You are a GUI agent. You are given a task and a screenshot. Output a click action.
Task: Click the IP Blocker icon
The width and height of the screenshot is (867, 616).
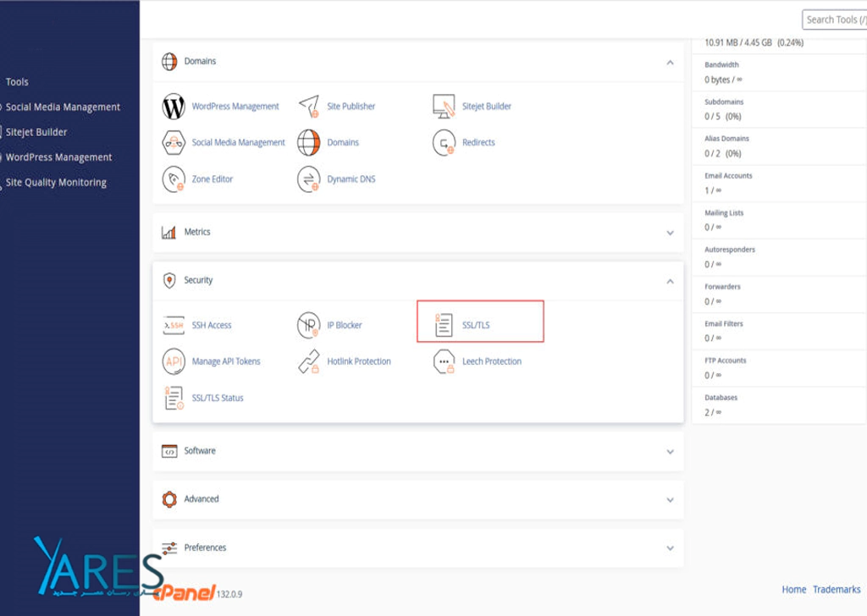tap(308, 325)
